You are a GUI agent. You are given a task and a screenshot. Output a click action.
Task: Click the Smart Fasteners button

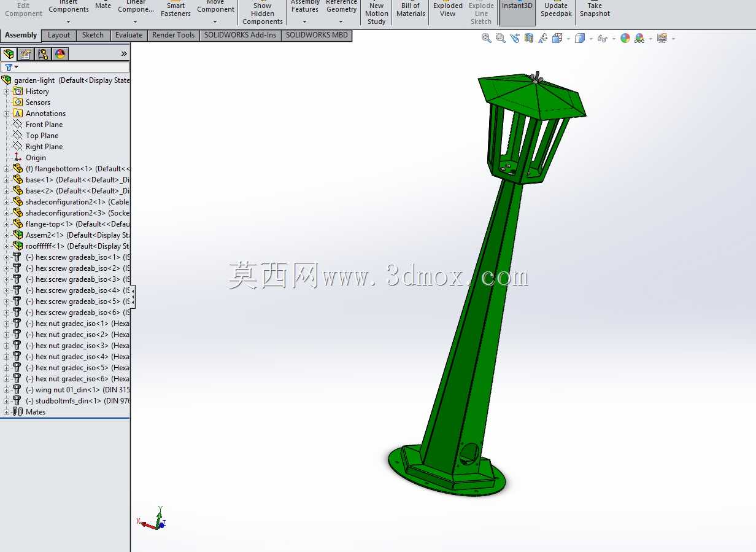click(x=175, y=9)
